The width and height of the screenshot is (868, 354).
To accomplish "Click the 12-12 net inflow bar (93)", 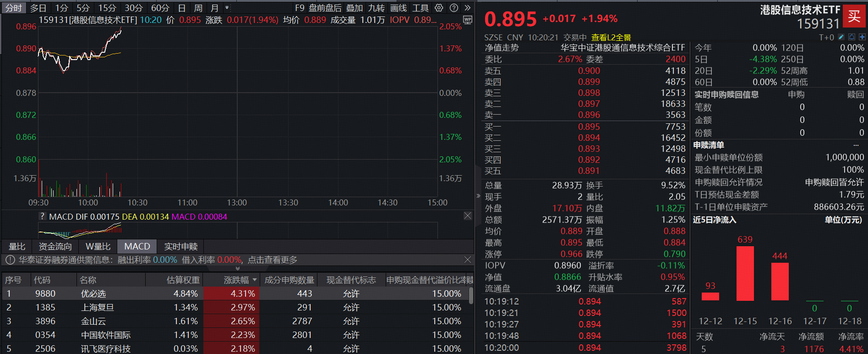I will coord(710,297).
